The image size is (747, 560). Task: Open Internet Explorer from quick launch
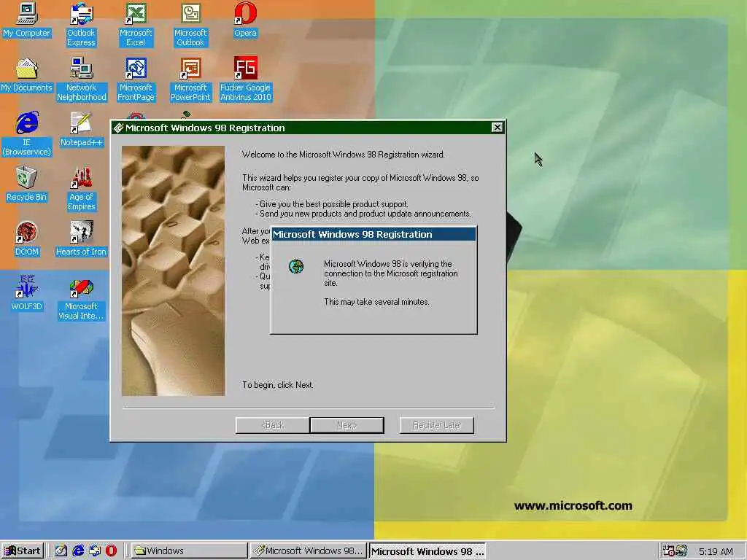click(x=78, y=551)
